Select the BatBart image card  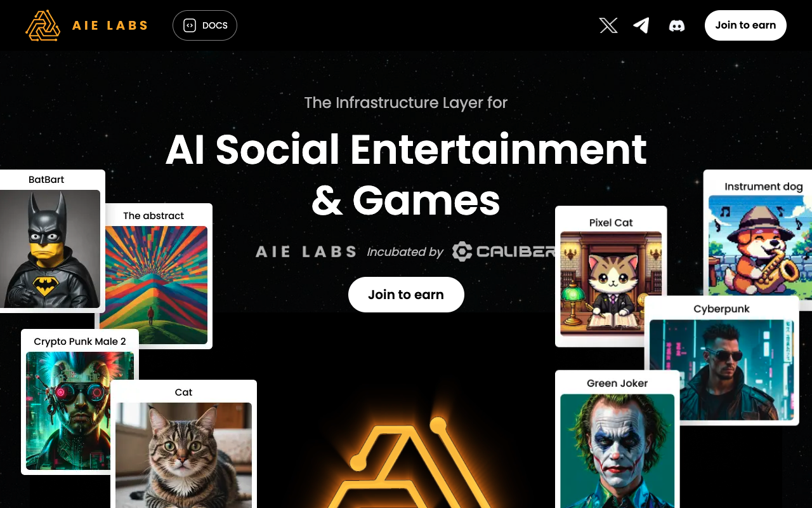pyautogui.click(x=50, y=241)
